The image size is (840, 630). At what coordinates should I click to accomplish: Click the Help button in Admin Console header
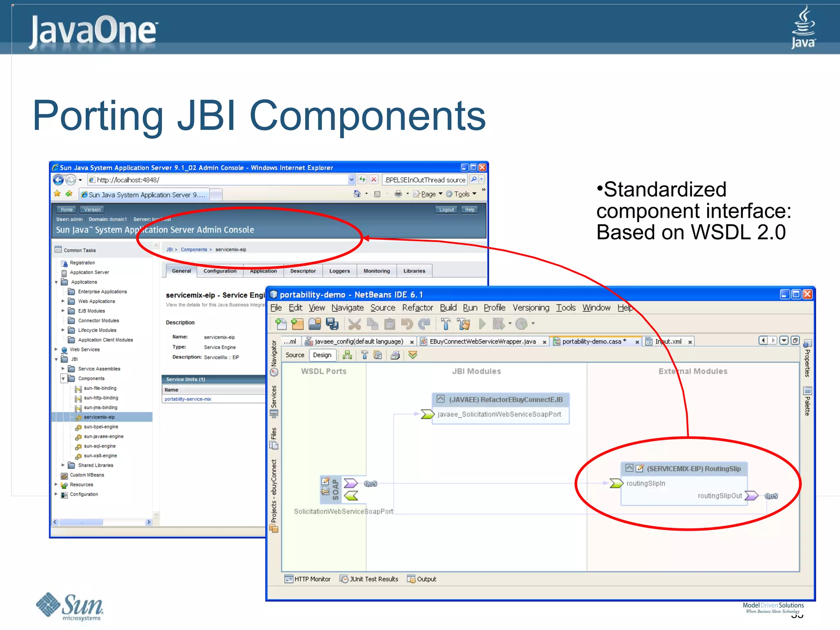(x=470, y=210)
